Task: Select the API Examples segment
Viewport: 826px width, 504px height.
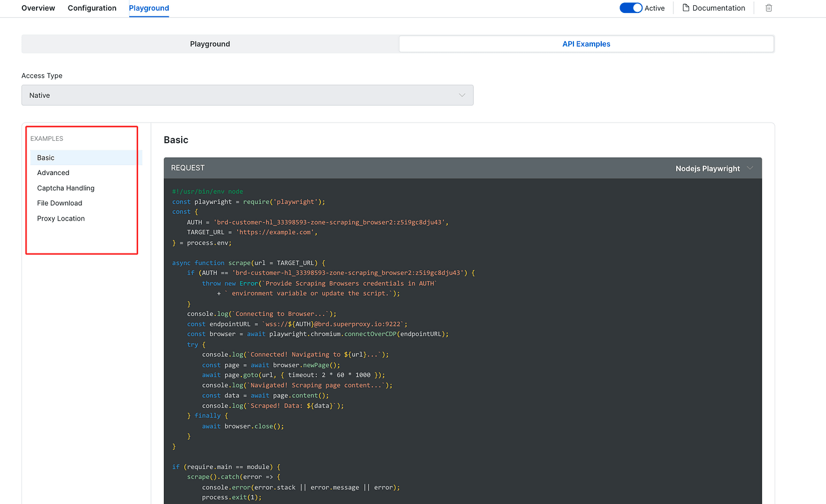Action: 586,44
